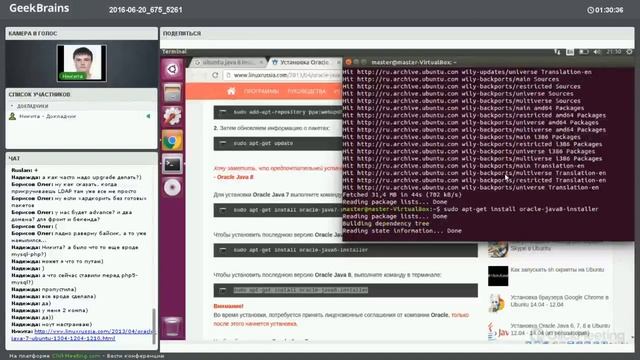The height and width of the screenshot is (360, 640).
Task: Open the Terminal icon in the launcher
Action: tap(172, 164)
